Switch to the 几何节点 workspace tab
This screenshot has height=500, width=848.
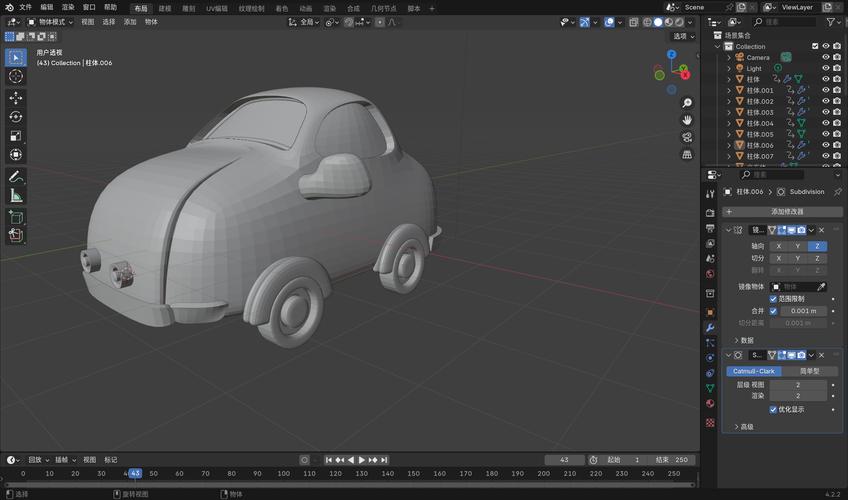tap(383, 9)
